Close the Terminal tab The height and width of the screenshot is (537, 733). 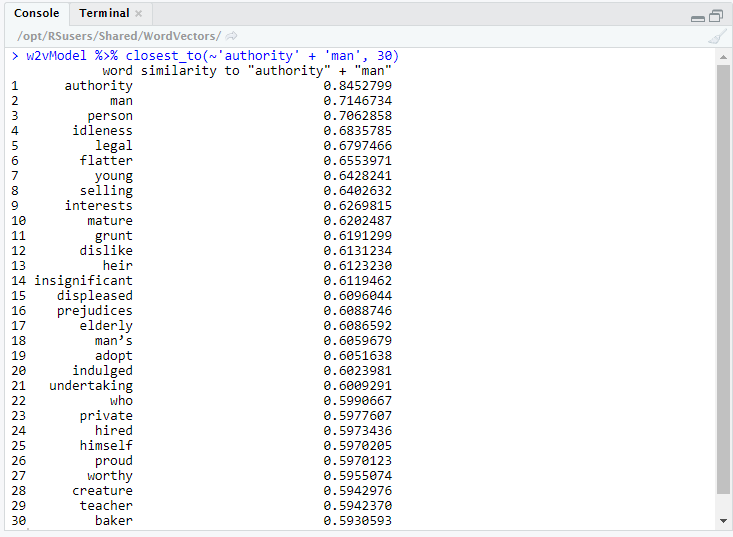coord(138,14)
